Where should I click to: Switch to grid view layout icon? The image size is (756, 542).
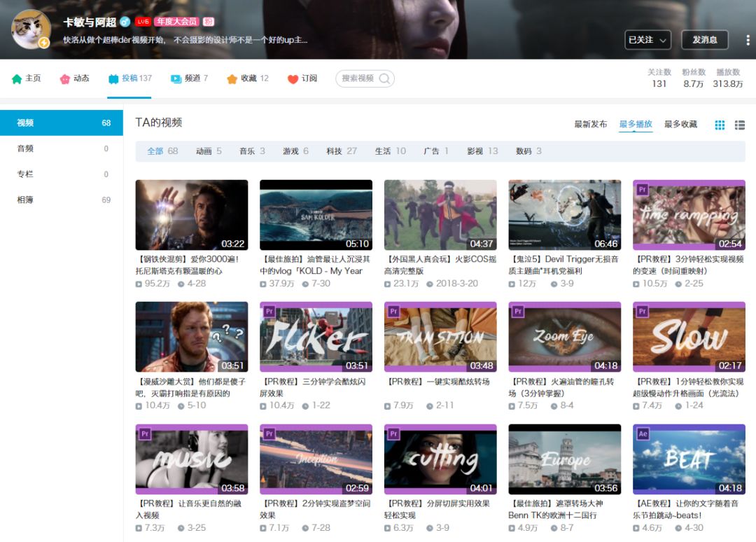point(720,125)
